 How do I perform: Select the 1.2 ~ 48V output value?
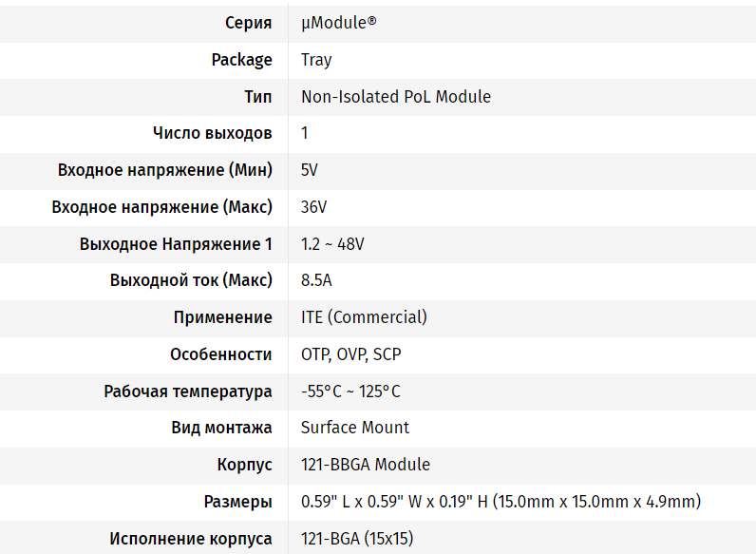[x=332, y=244]
